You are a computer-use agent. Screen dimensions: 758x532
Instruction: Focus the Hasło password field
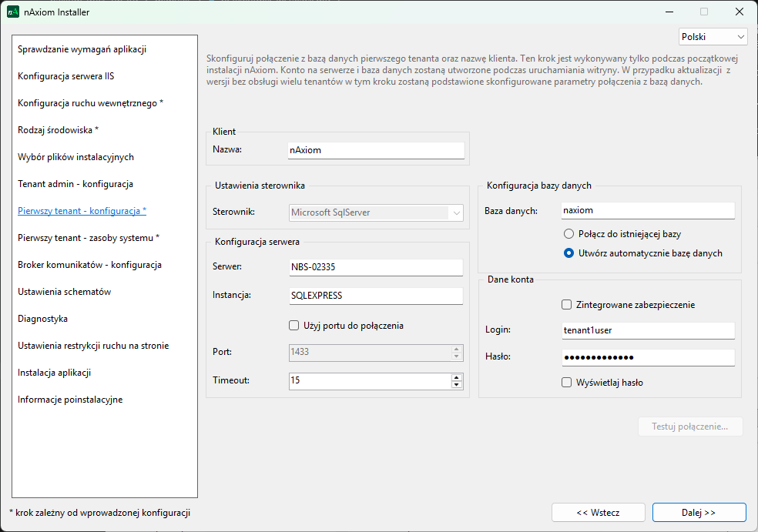[649, 357]
